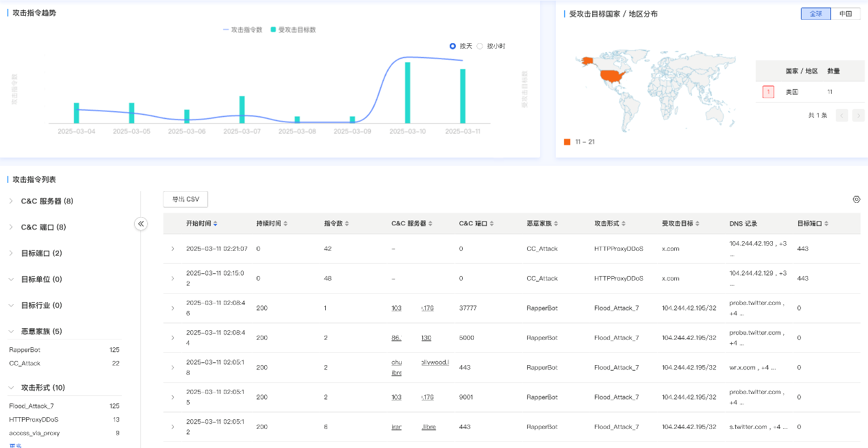The height and width of the screenshot is (448, 868).
Task: Select the 按天 radio option
Action: tap(453, 46)
